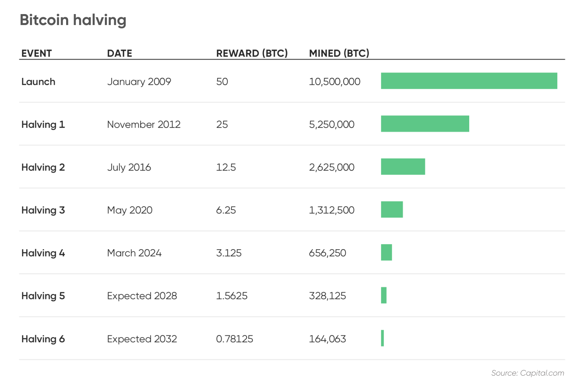587x392 pixels.
Task: Click mined value 164,063
Action: click(x=328, y=339)
